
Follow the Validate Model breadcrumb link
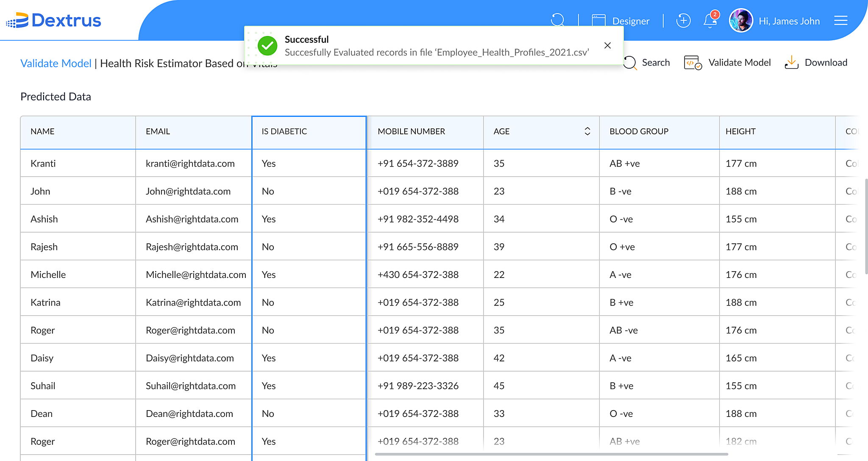(x=56, y=63)
